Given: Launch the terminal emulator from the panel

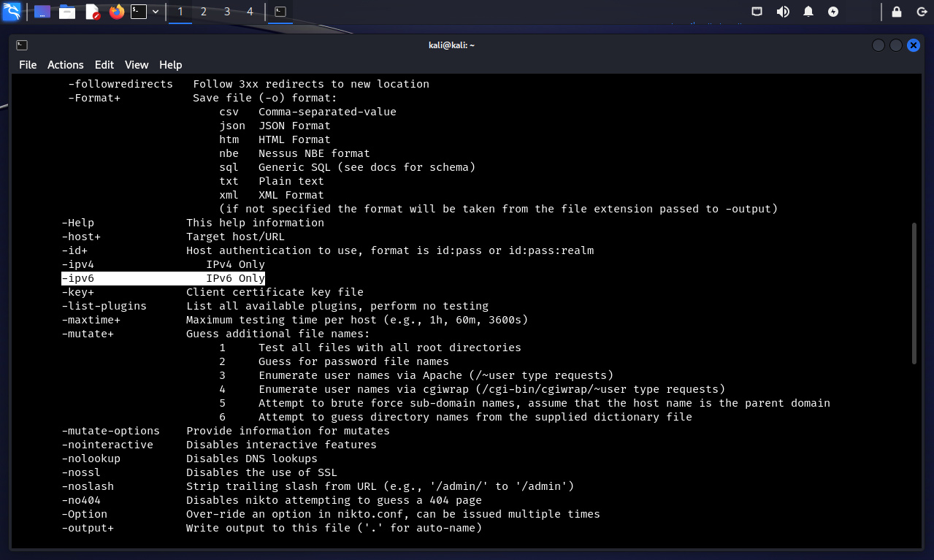Looking at the screenshot, I should 139,12.
